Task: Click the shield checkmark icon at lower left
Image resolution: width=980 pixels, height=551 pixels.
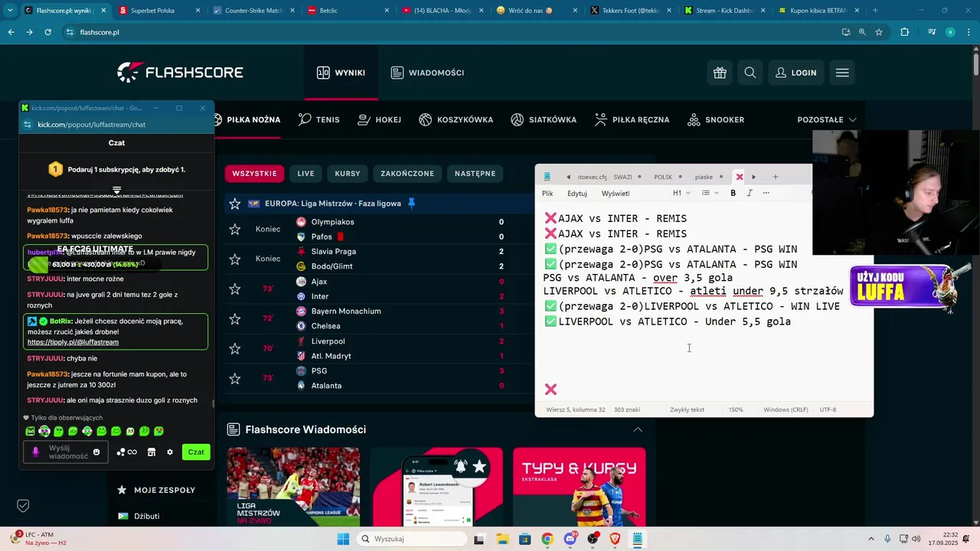Action: tap(23, 506)
